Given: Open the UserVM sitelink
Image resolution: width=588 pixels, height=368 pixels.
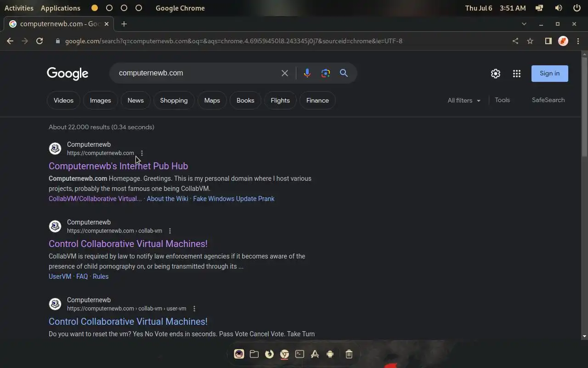Looking at the screenshot, I should 60,276.
